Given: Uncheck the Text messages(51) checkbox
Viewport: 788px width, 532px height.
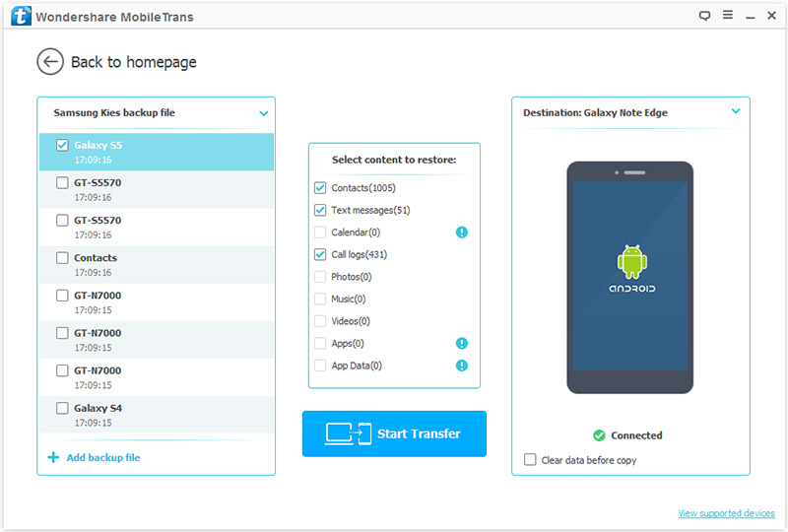Looking at the screenshot, I should point(320,210).
